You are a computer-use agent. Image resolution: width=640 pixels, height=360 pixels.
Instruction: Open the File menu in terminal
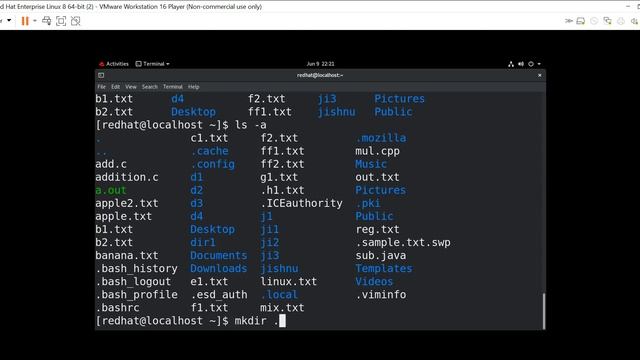click(x=102, y=87)
